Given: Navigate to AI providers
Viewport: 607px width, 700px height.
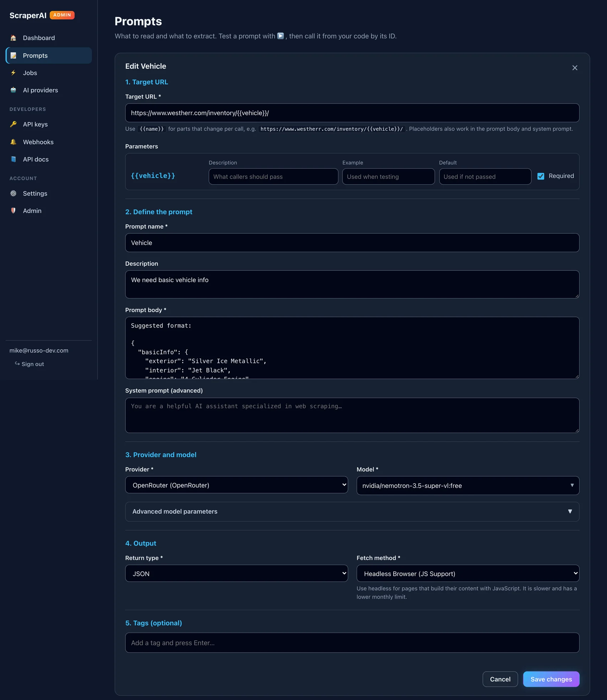Looking at the screenshot, I should pos(49,90).
